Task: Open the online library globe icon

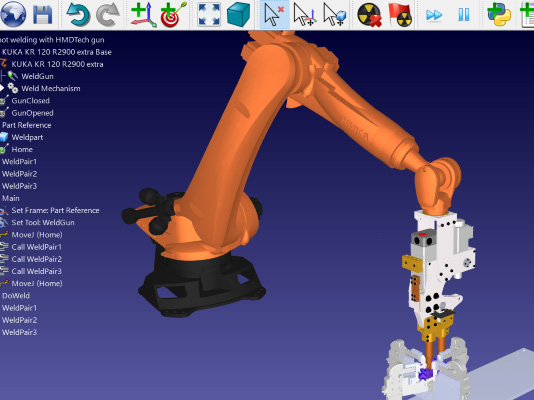Action: [x=13, y=14]
